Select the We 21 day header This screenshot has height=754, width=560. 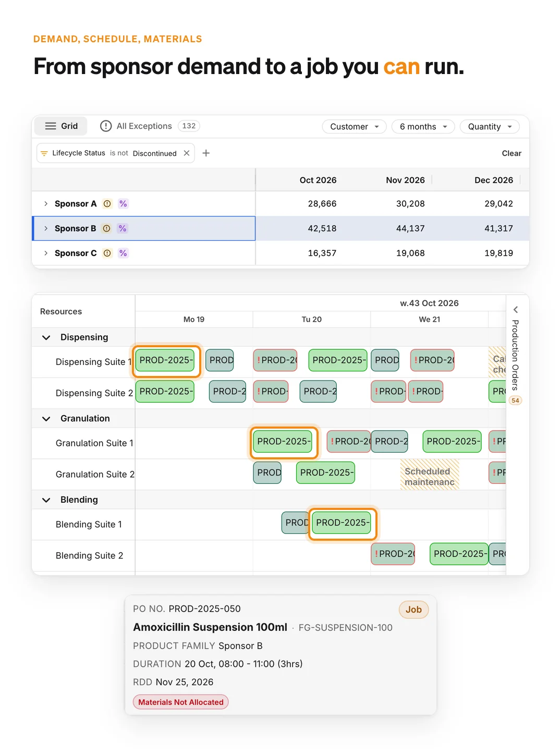click(430, 320)
